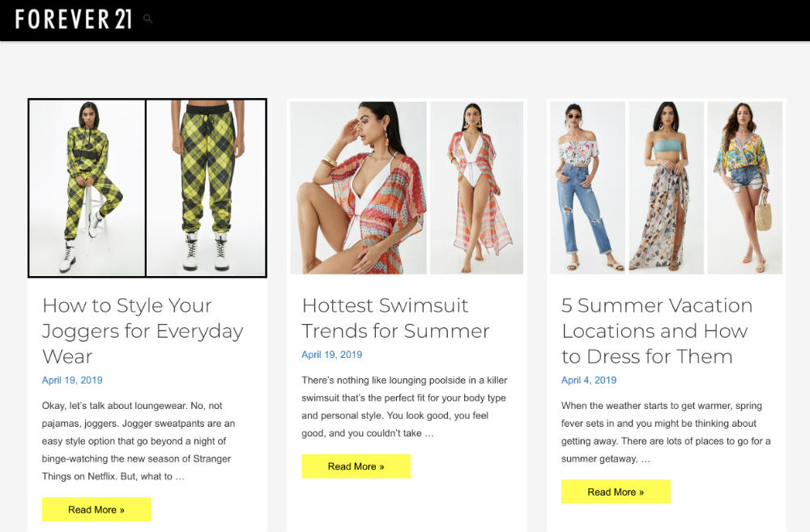The width and height of the screenshot is (810, 532).
Task: Open 'How to Style Your Joggers' article title
Action: tap(143, 330)
